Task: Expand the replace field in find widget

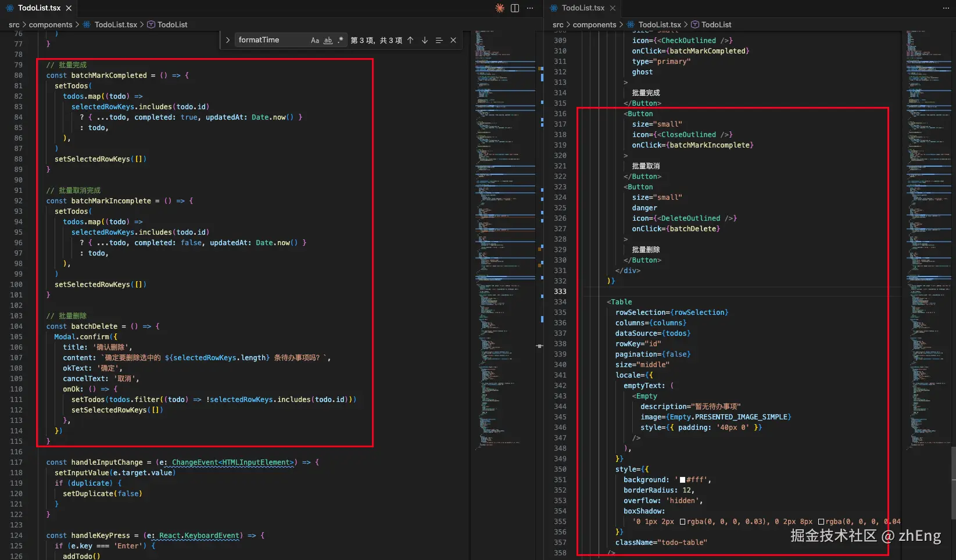Action: click(x=228, y=40)
